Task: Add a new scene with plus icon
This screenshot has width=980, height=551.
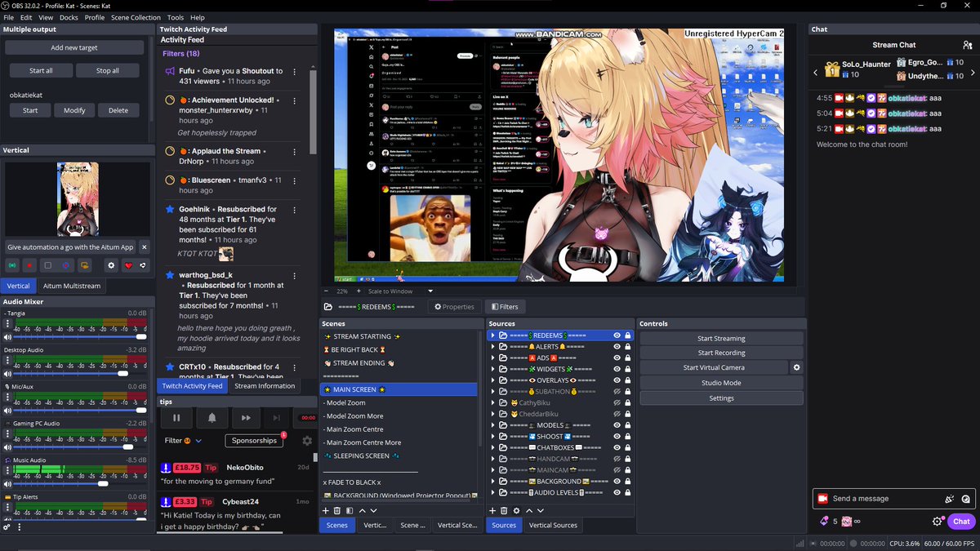Action: click(325, 510)
